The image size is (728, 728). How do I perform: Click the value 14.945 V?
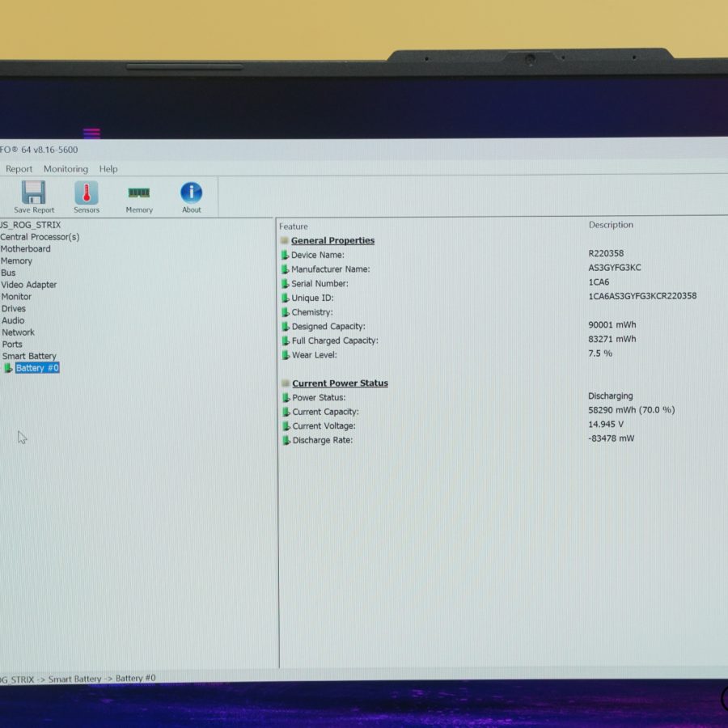(606, 425)
